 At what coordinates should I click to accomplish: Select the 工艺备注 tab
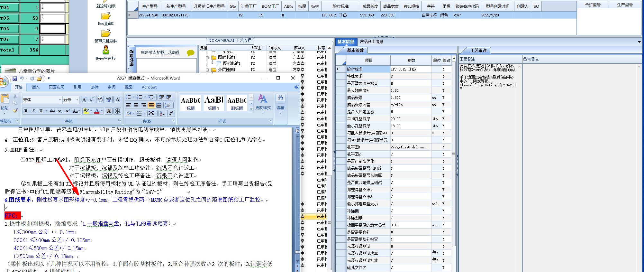[478, 50]
